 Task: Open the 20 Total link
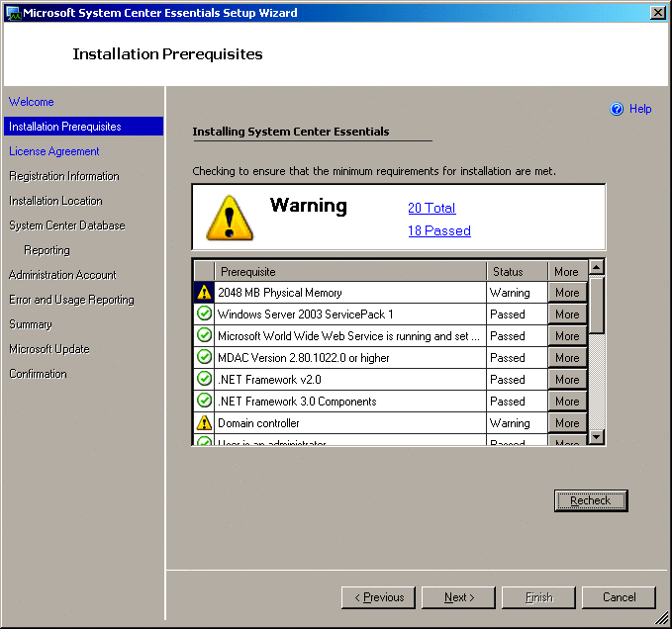pos(432,208)
